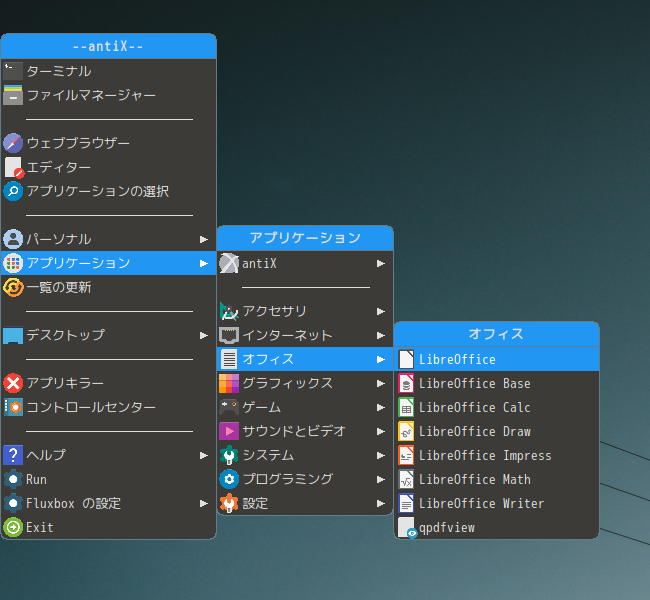This screenshot has width=650, height=600.
Task: Click the antiX logo icon
Action: 229,263
